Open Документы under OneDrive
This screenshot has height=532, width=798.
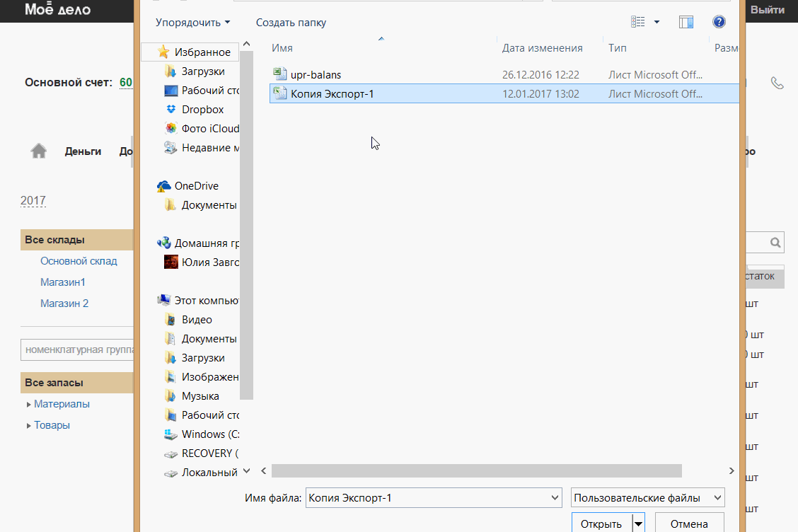(x=200, y=205)
